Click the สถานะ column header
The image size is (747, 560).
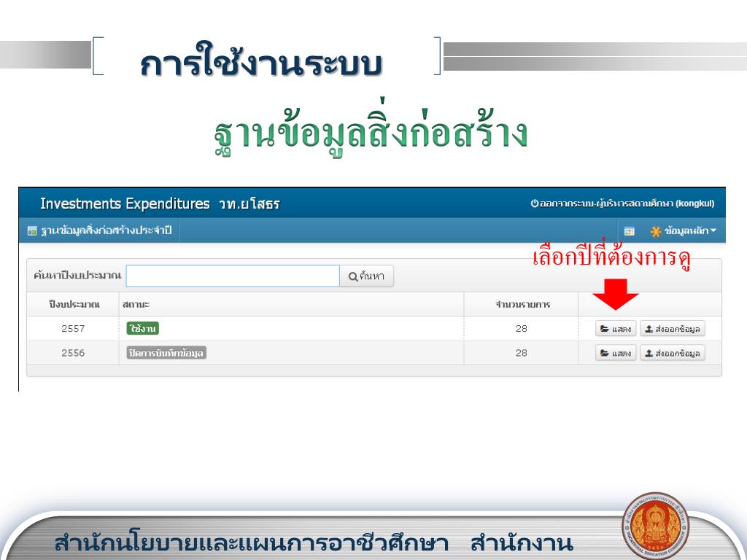coord(136,304)
